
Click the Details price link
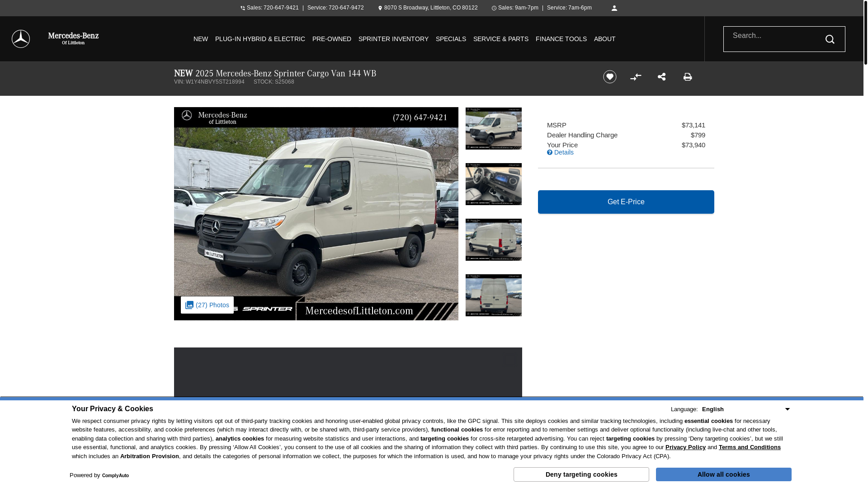[564, 152]
